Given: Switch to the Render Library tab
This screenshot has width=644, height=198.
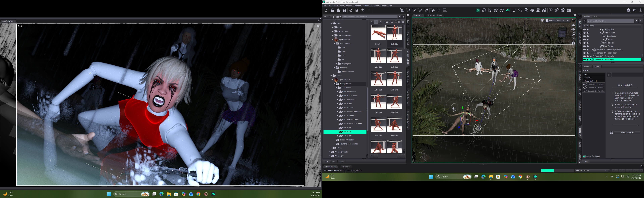Looking at the screenshot, I should (x=435, y=15).
